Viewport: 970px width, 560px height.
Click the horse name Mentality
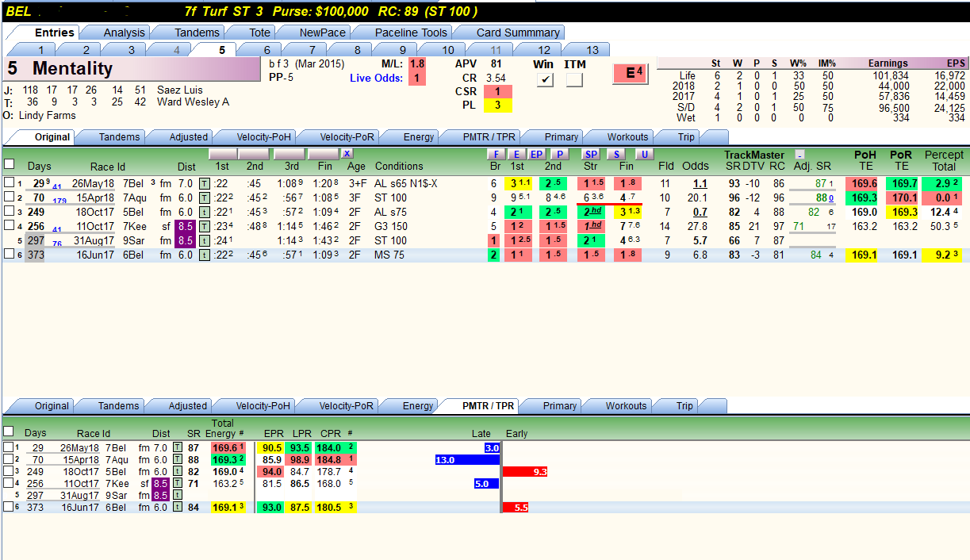point(73,69)
